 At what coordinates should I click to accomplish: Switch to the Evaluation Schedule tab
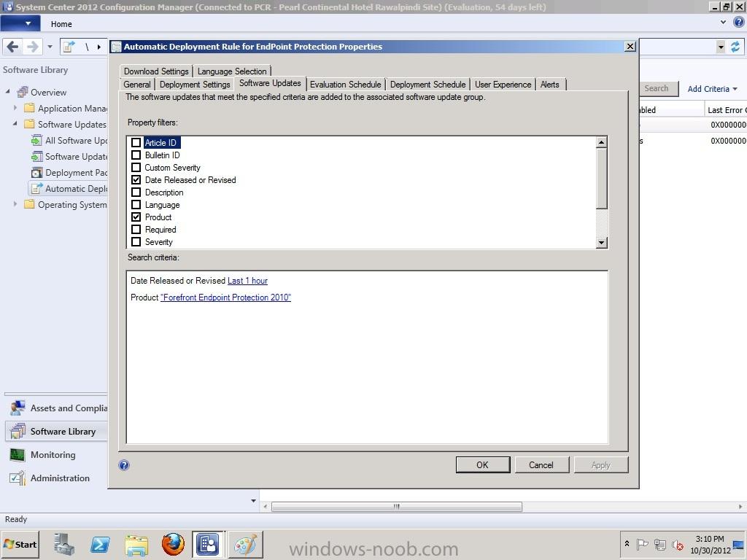pos(345,85)
